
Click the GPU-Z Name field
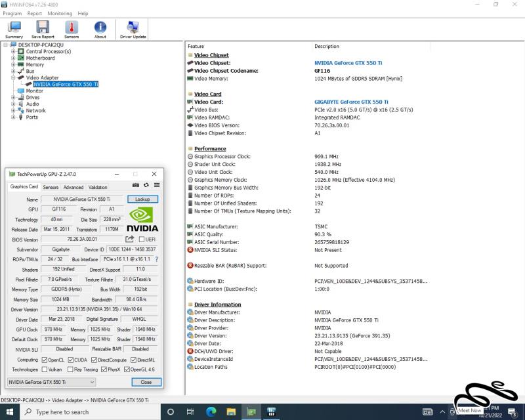(x=82, y=199)
